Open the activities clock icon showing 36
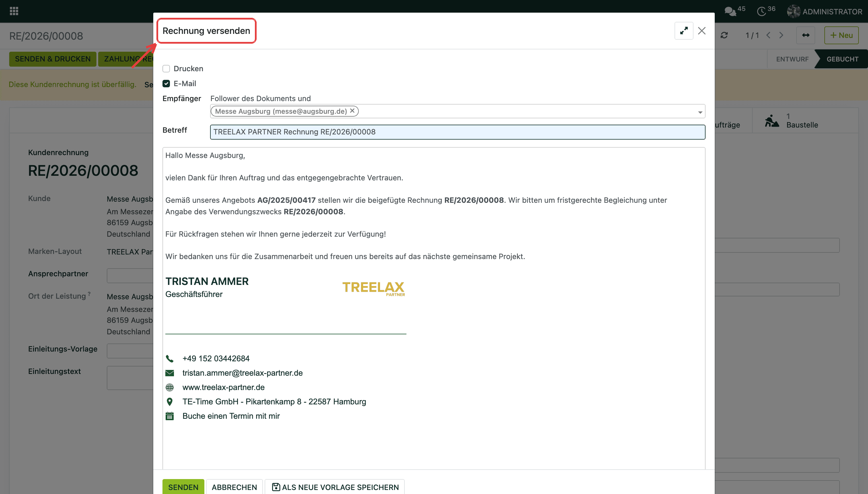 click(x=766, y=11)
